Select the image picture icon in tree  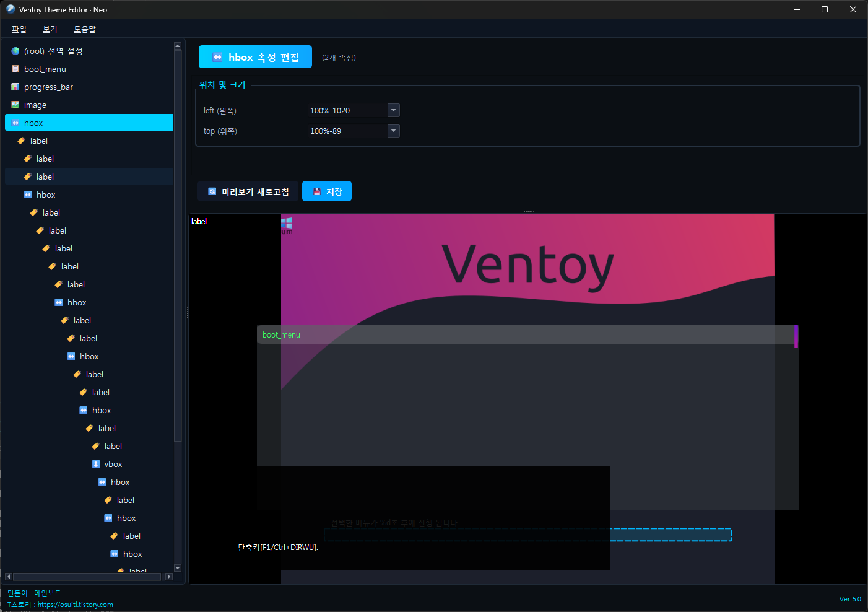[x=15, y=105]
